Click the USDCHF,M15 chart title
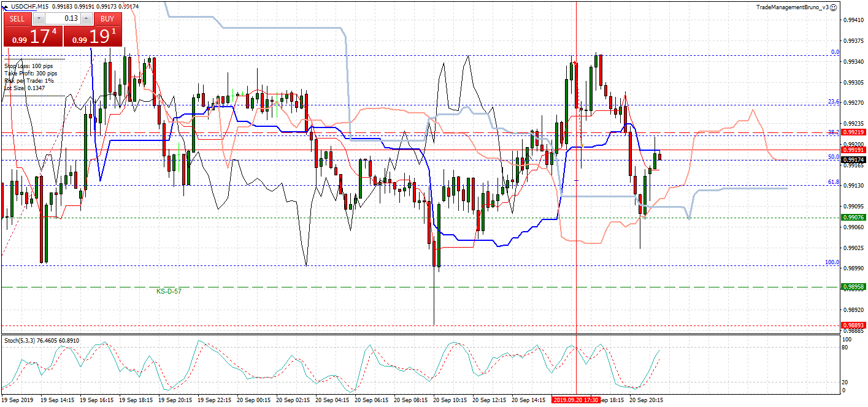Screen dimensions: 868x407 pyautogui.click(x=31, y=6)
